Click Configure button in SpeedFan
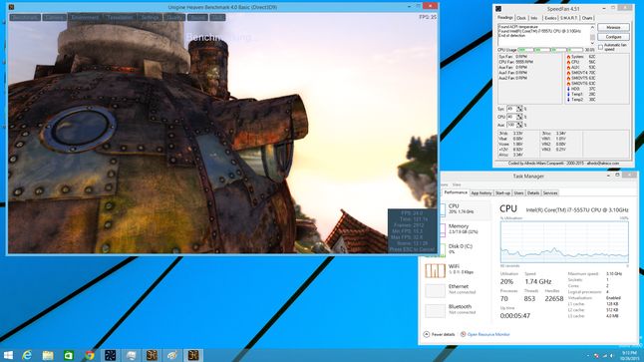 (x=613, y=37)
